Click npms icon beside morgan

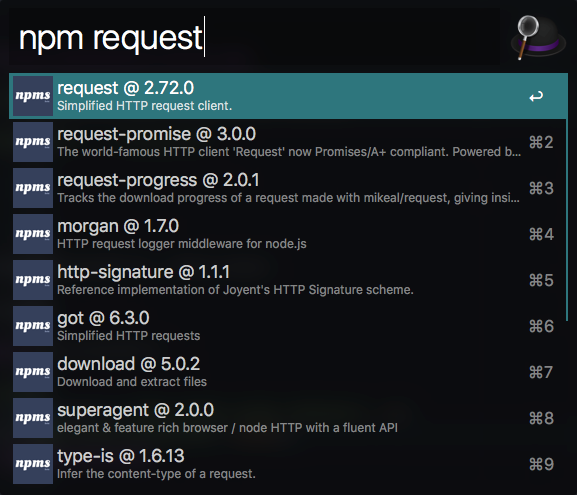click(x=33, y=234)
